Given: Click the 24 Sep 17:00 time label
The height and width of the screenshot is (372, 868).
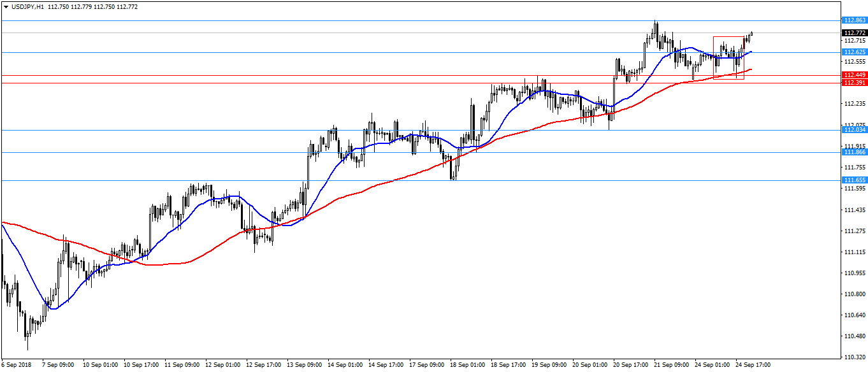Looking at the screenshot, I should [753, 366].
